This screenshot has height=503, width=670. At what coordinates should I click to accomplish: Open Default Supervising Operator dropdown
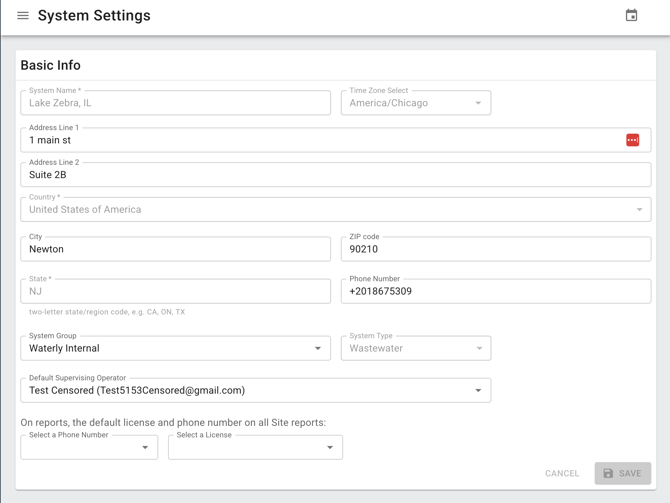point(255,391)
